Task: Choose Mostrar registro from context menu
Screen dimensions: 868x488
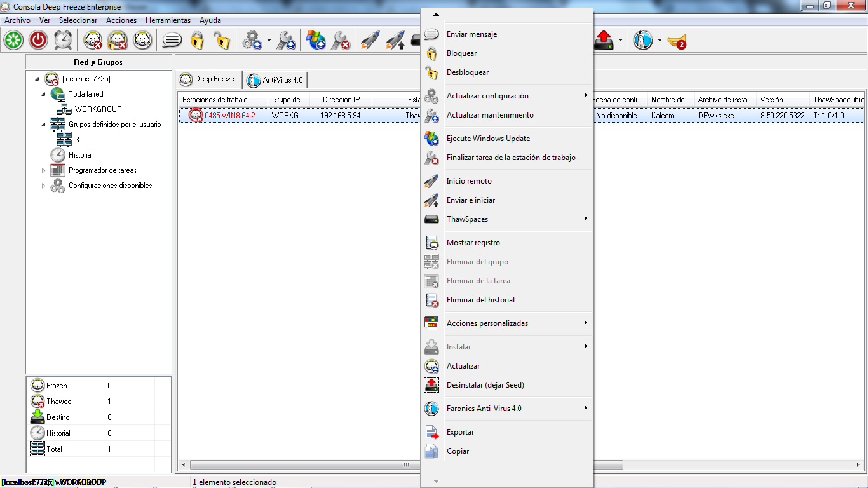Action: (x=506, y=243)
